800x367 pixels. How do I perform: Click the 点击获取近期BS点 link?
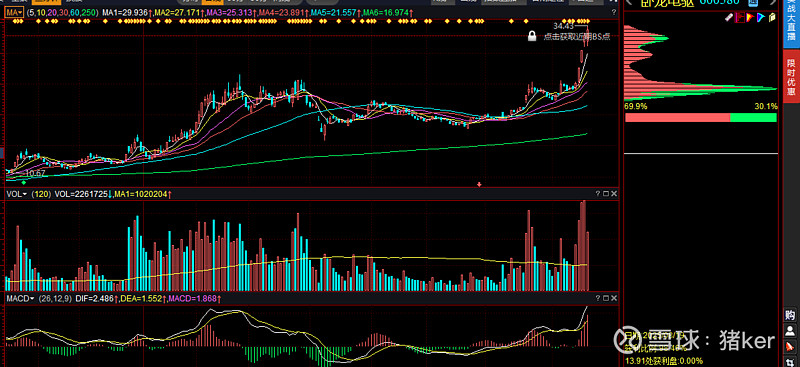point(577,36)
